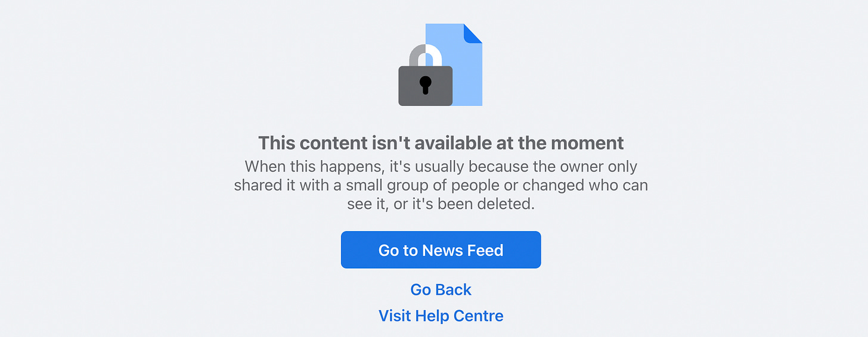Click the words "shared it with" in the description
Screen dimensions: 868x337
(x=281, y=185)
